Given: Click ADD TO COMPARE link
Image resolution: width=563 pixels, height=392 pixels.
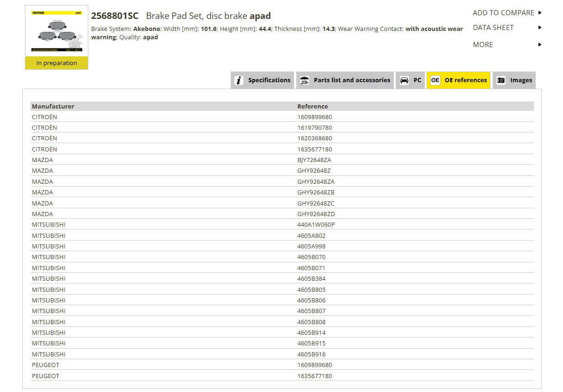Looking at the screenshot, I should pyautogui.click(x=503, y=13).
